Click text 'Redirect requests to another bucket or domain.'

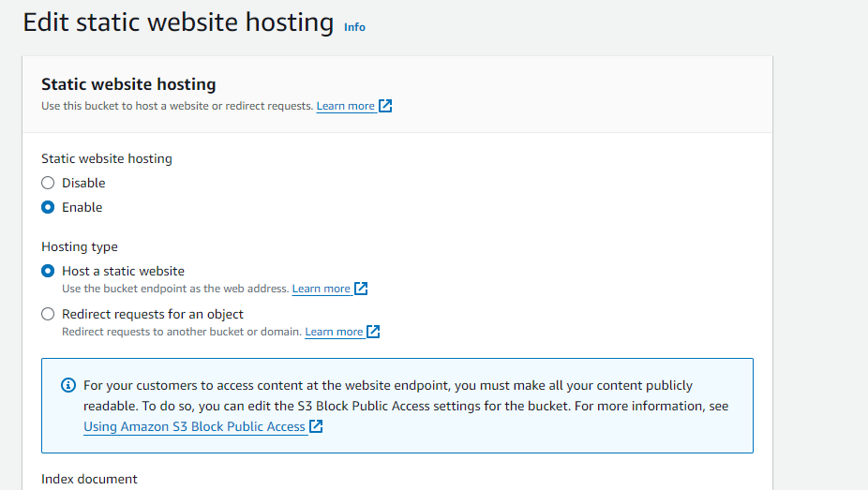tap(182, 332)
